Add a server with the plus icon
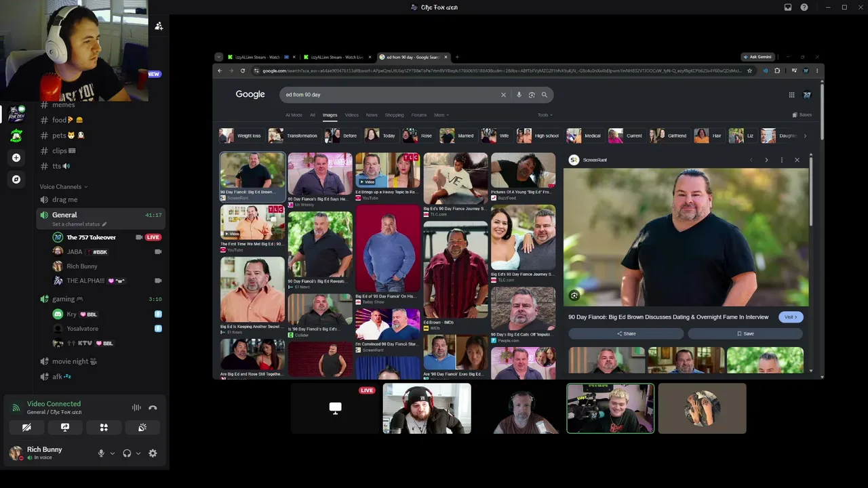Image resolution: width=868 pixels, height=488 pixels. (16, 158)
